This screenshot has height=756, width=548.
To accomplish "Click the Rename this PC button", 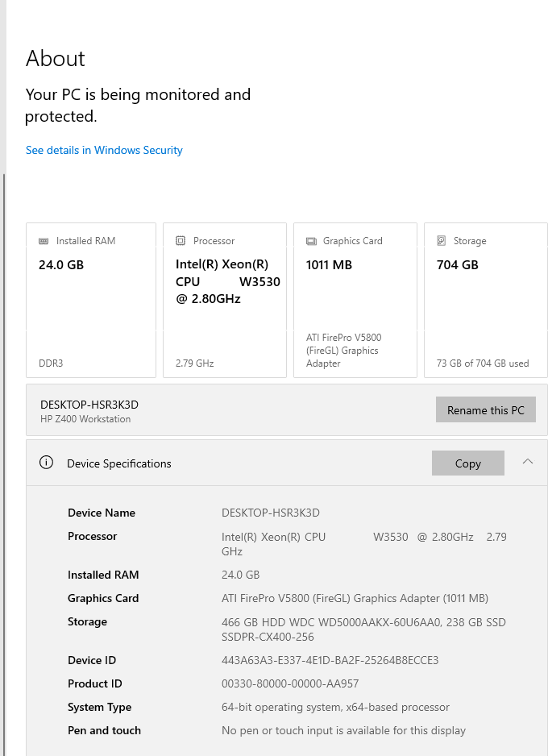I will pyautogui.click(x=485, y=409).
